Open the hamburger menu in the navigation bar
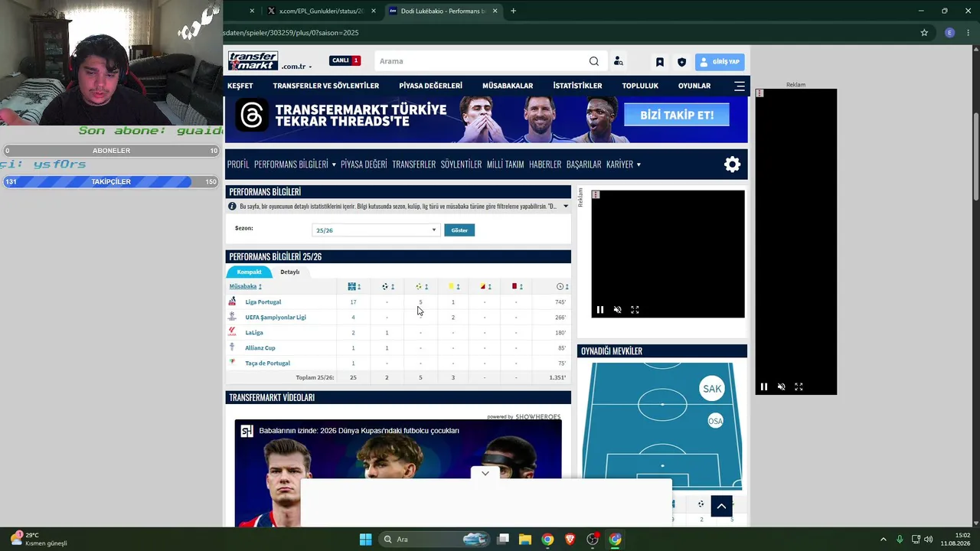Image resolution: width=980 pixels, height=551 pixels. click(740, 86)
